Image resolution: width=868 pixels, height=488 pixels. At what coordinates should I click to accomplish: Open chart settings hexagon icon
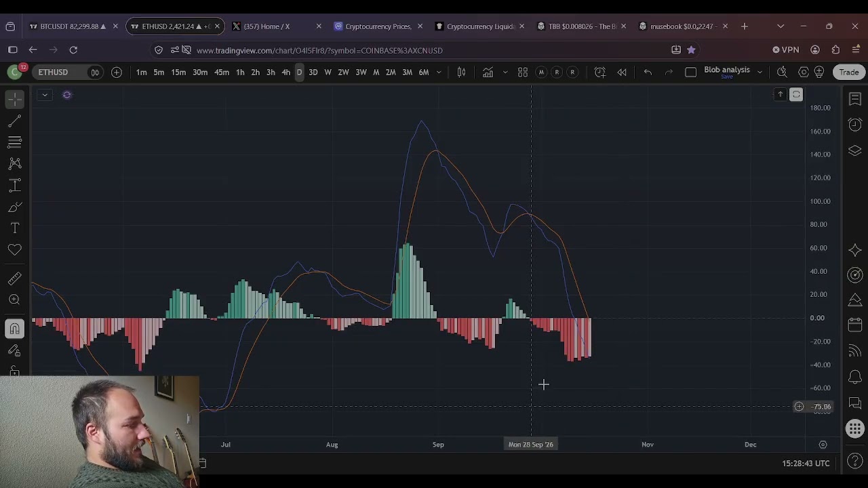point(804,72)
